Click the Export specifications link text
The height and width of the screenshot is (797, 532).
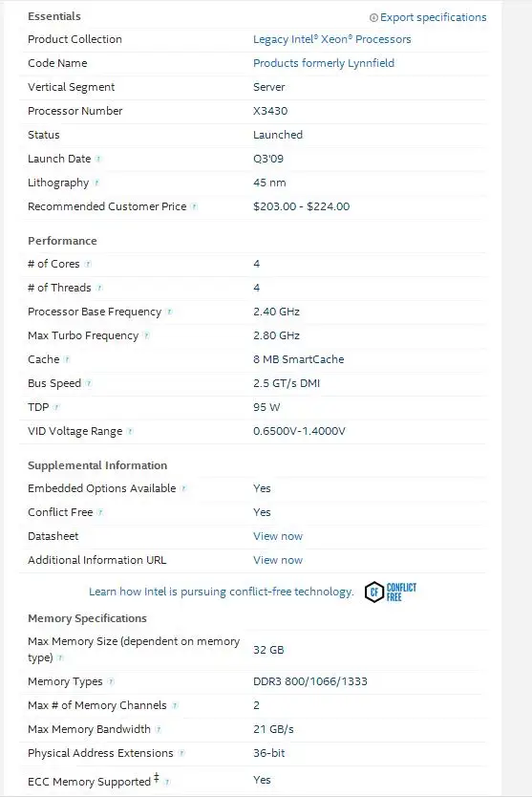[433, 17]
